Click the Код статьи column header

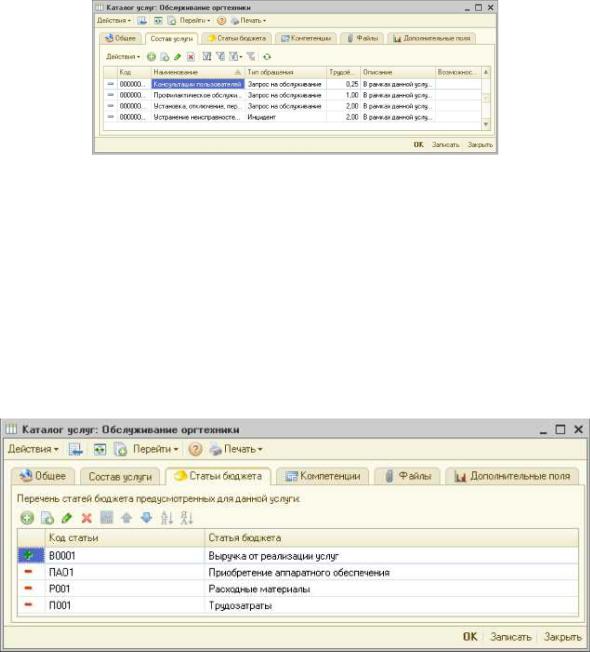[x=124, y=538]
